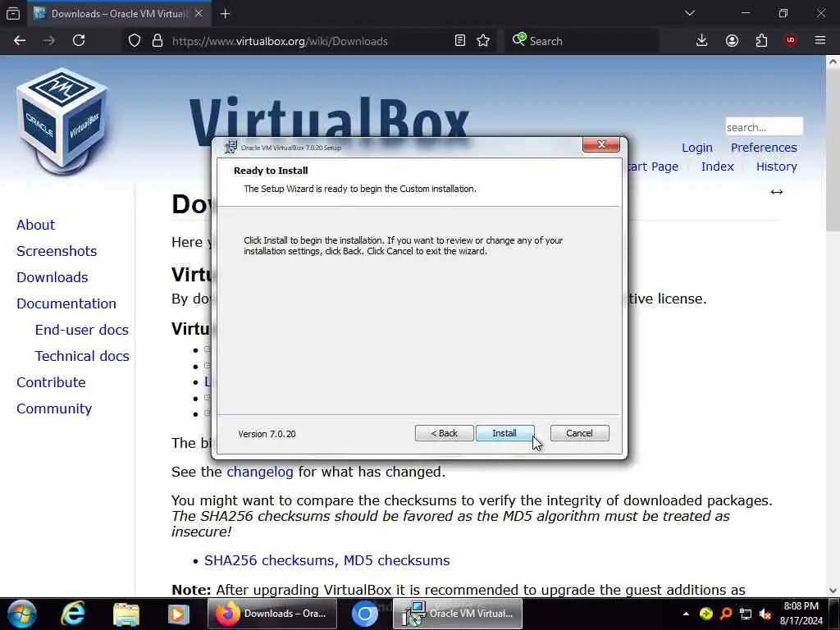
Task: Bookmark this page with star icon
Action: pyautogui.click(x=483, y=41)
